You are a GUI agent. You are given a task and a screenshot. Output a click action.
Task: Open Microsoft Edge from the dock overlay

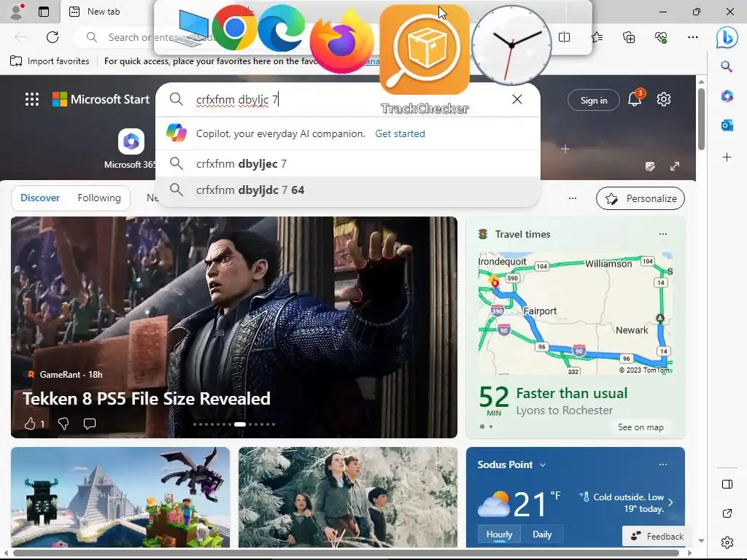click(281, 28)
